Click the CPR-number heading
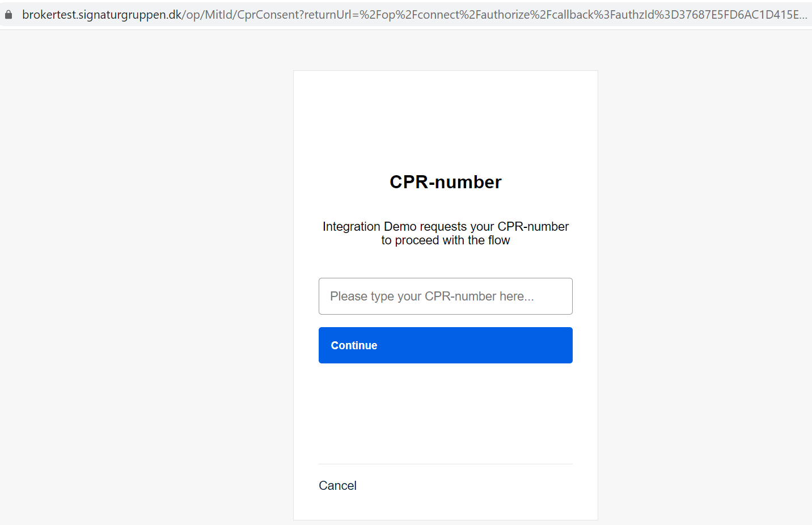 pos(445,182)
